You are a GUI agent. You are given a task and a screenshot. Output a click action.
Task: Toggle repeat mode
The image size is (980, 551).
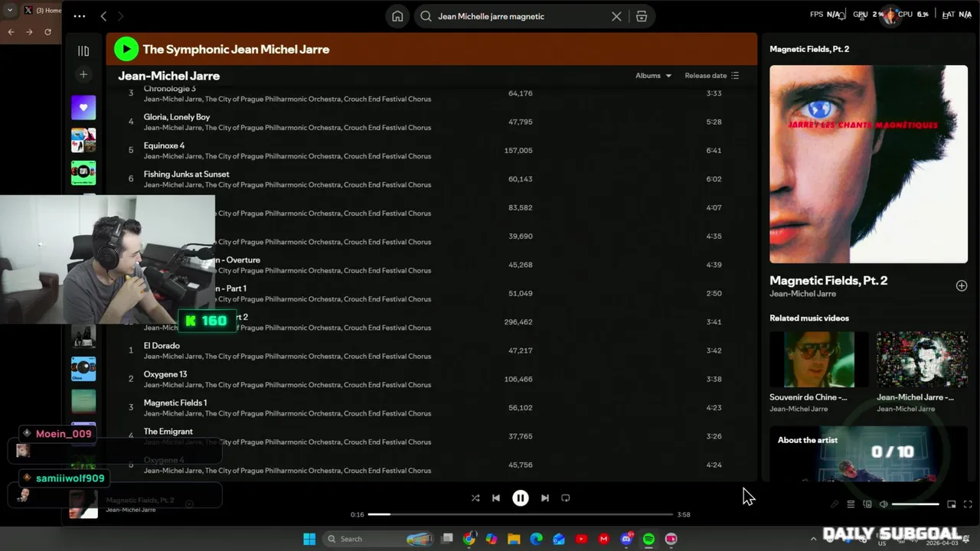pos(566,498)
